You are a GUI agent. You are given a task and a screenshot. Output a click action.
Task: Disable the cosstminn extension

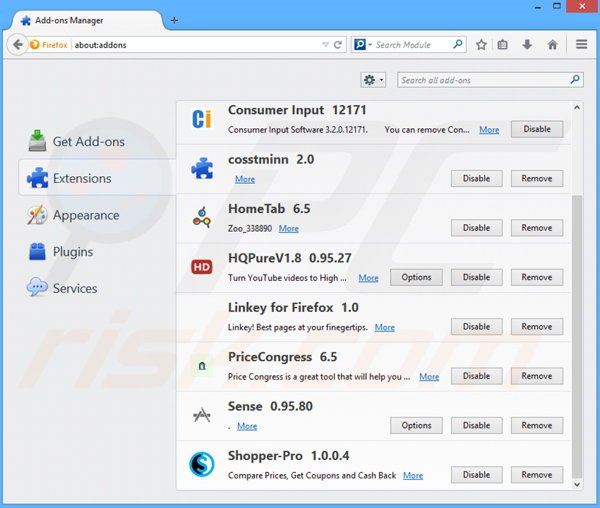click(x=476, y=179)
